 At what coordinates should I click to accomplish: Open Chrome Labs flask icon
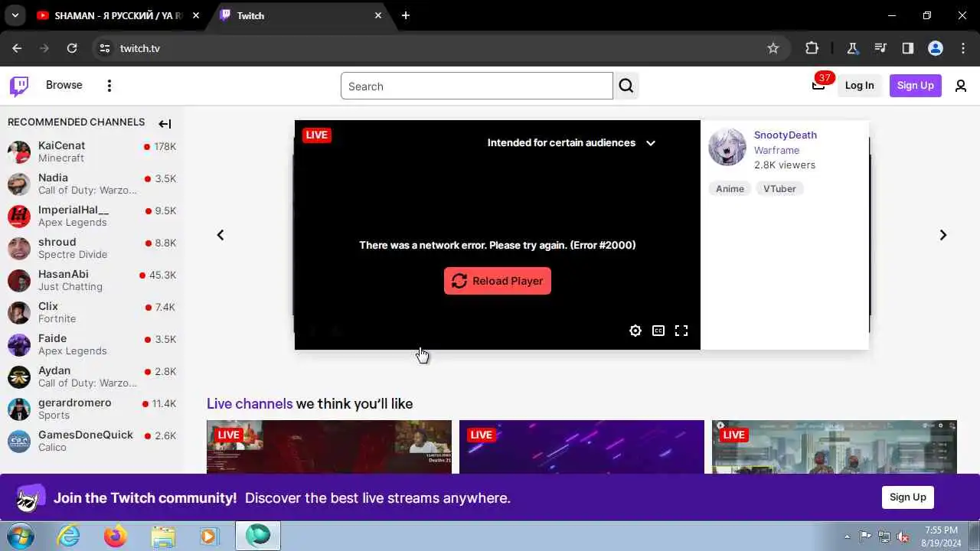(x=852, y=48)
